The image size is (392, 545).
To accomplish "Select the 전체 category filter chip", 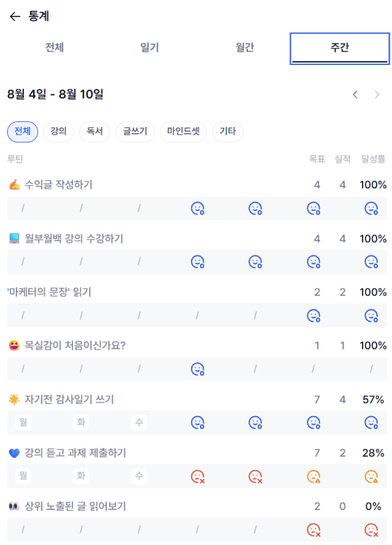I will pos(23,131).
